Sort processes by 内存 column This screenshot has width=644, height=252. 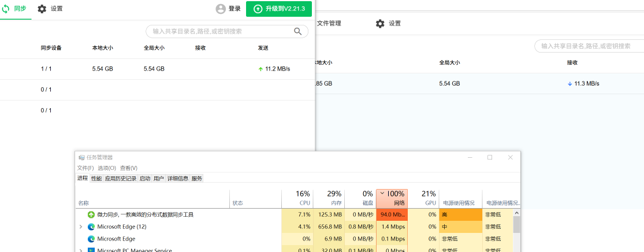(x=329, y=199)
